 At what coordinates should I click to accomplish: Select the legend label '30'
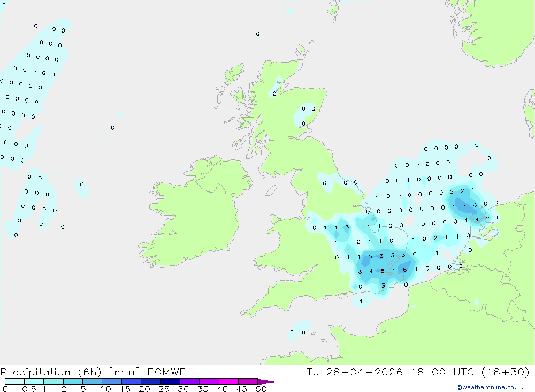[x=184, y=389]
